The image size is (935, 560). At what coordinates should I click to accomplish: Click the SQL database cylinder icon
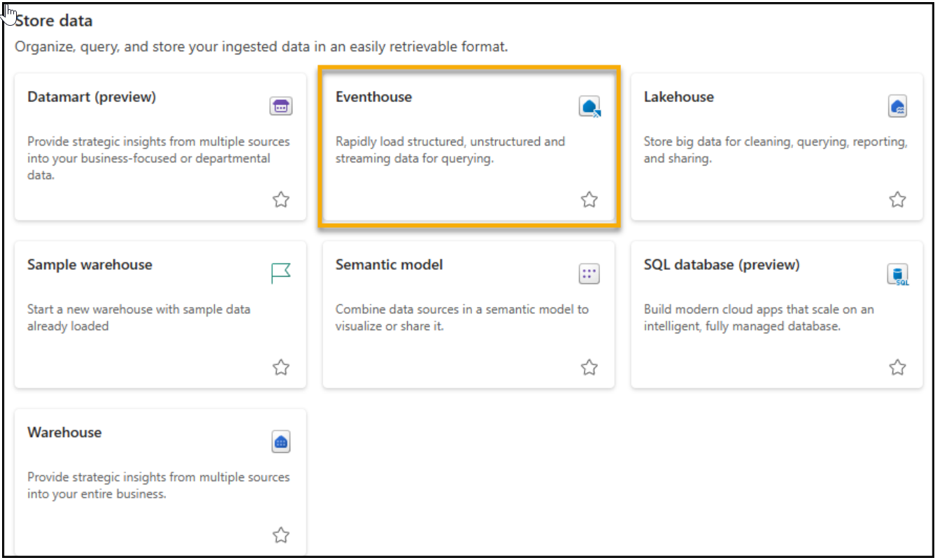click(897, 274)
